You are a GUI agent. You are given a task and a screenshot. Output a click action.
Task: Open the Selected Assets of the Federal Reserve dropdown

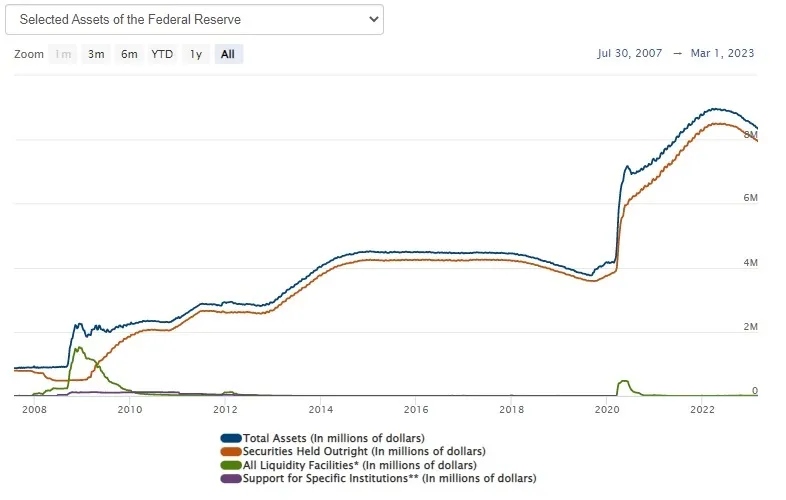[x=194, y=20]
